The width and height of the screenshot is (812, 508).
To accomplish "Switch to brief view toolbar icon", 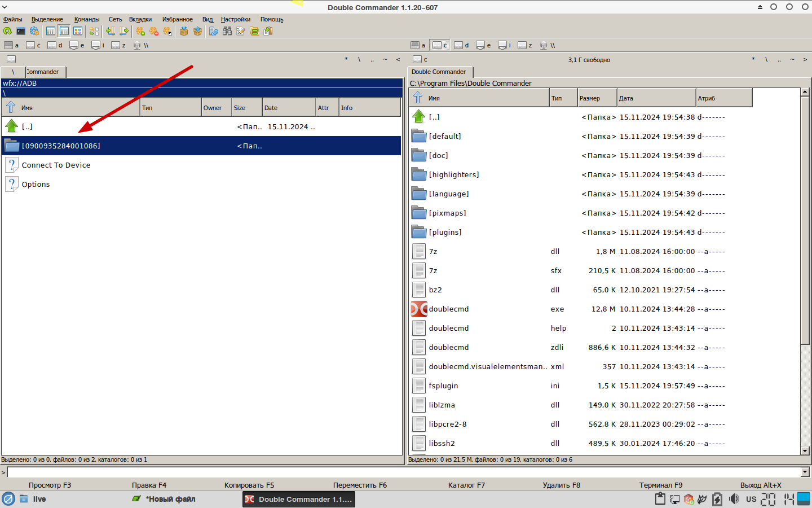I will (x=51, y=31).
